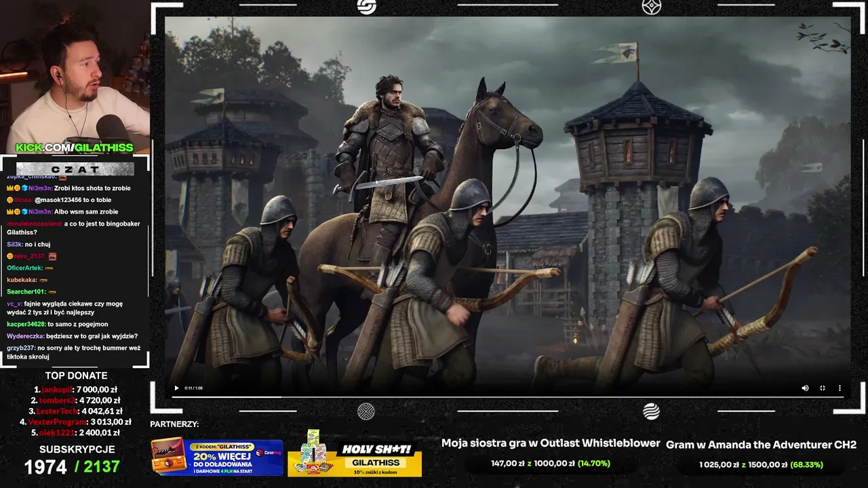Click the subscription goal number 2137
The height and width of the screenshot is (488, 868).
(x=102, y=467)
